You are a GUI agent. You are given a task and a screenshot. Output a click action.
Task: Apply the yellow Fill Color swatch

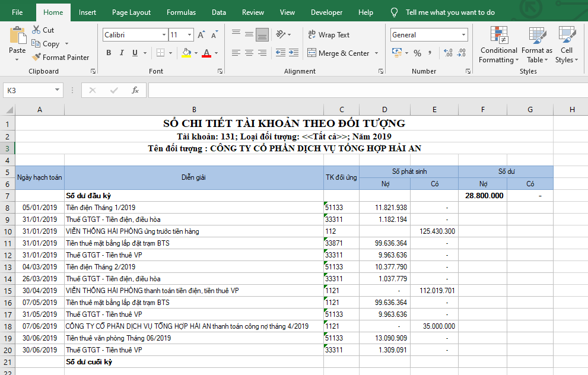(x=186, y=53)
